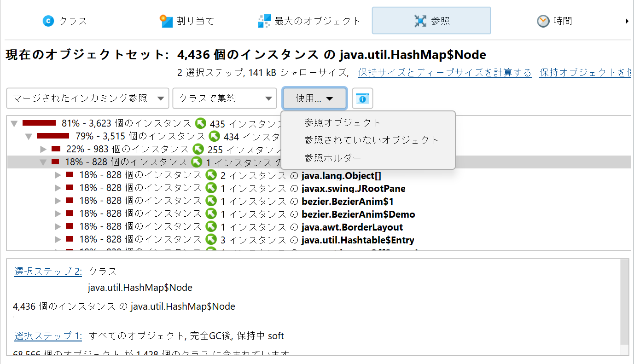Click reference icon on javax.swing.JRootPane row
Screen dimensions: 634x364
(x=211, y=188)
